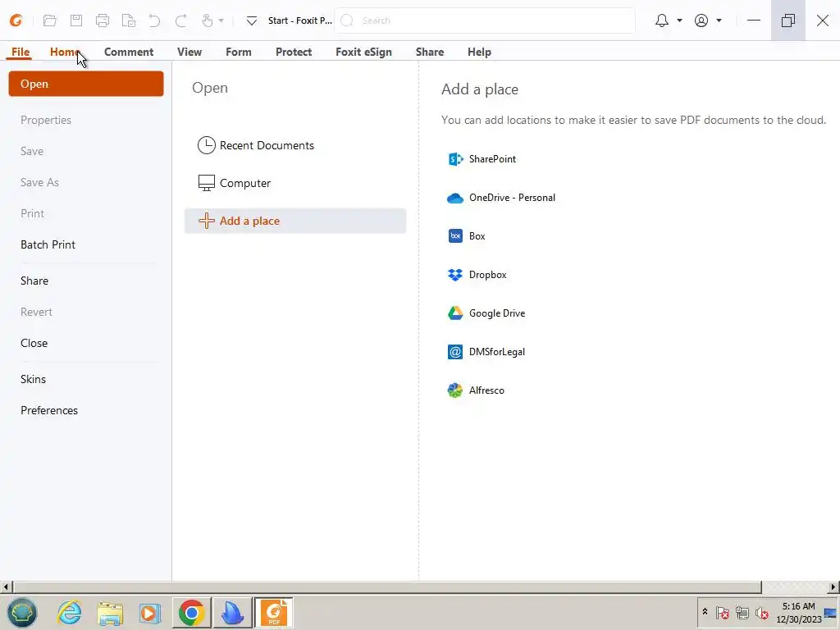
Task: Open Windows Explorer folder in taskbar
Action: (x=111, y=612)
